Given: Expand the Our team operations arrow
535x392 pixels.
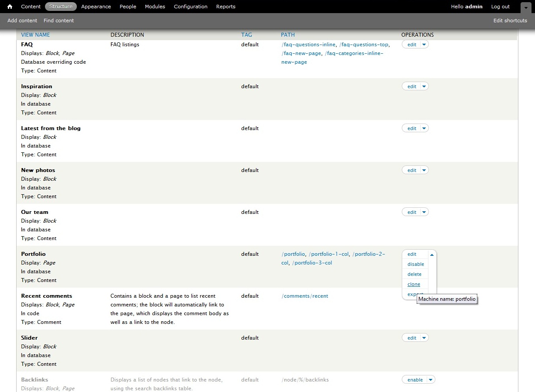Looking at the screenshot, I should (x=424, y=212).
